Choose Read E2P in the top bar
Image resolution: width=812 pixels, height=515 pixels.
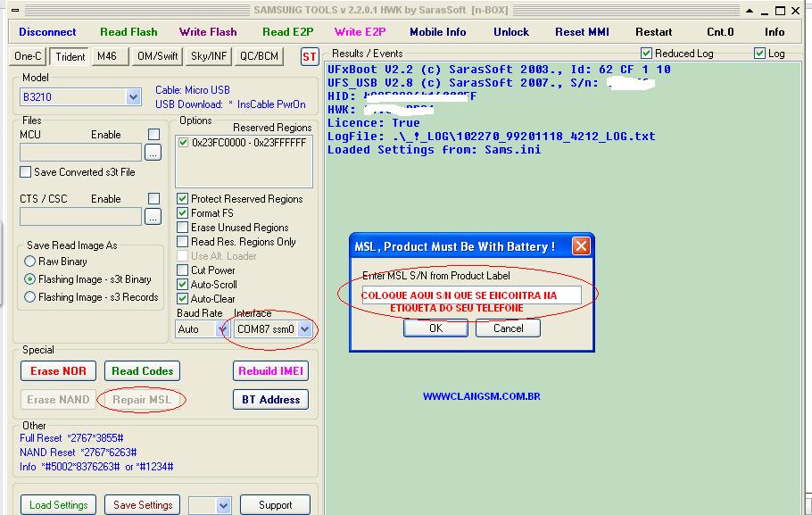(x=288, y=32)
